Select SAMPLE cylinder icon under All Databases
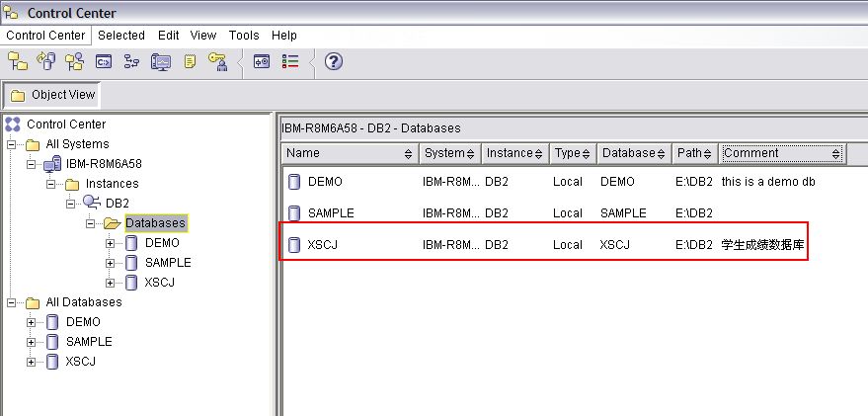The width and height of the screenshot is (868, 416). click(x=52, y=342)
